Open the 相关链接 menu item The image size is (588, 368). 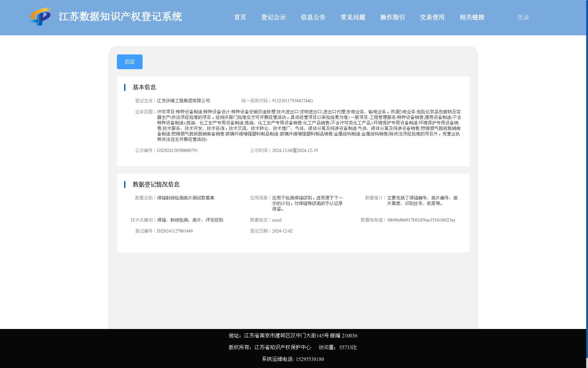coord(472,17)
